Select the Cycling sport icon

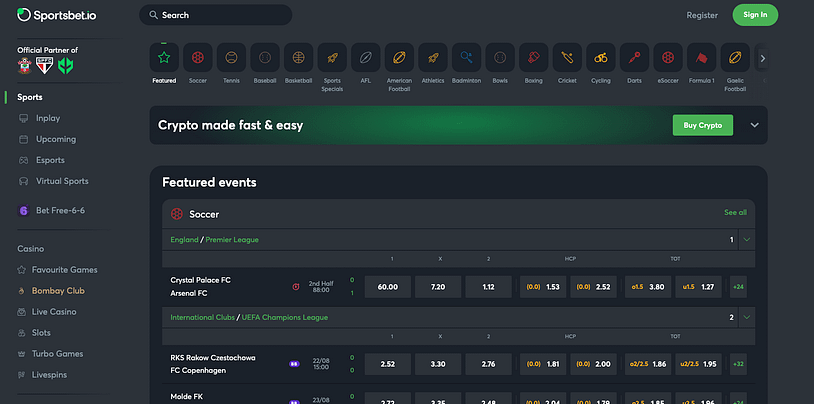point(600,58)
